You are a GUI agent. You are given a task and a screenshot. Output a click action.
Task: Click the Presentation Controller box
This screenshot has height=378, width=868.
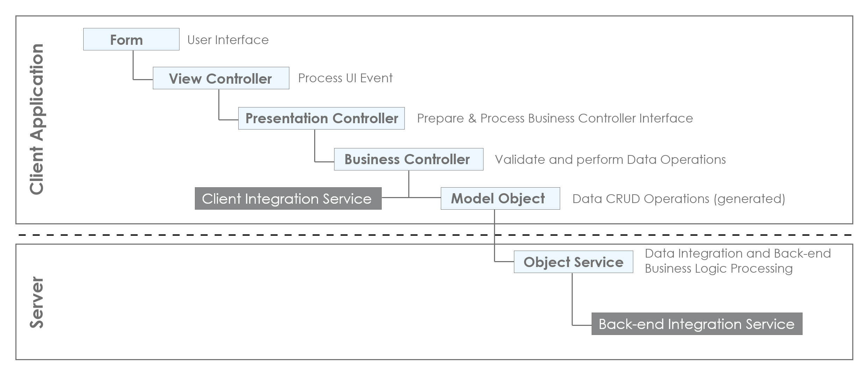(x=321, y=118)
